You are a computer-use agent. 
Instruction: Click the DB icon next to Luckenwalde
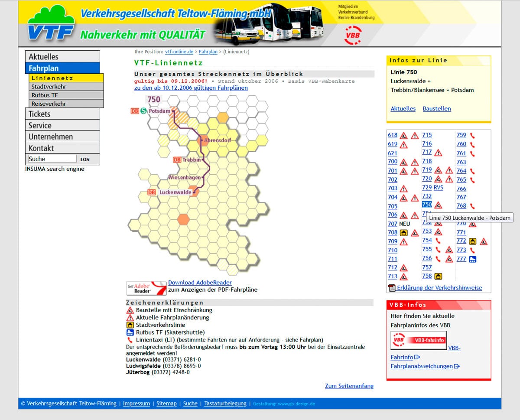point(152,192)
